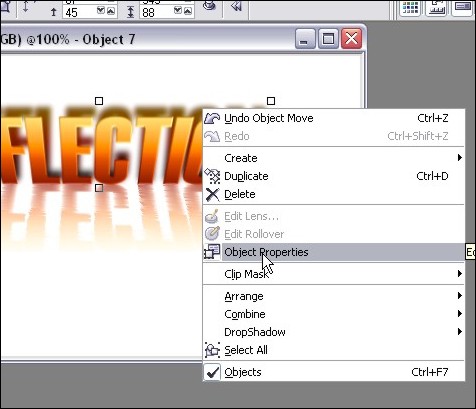Screen dimensions: 476x409
Task: Click the color grid icon at top right
Action: click(410, 7)
